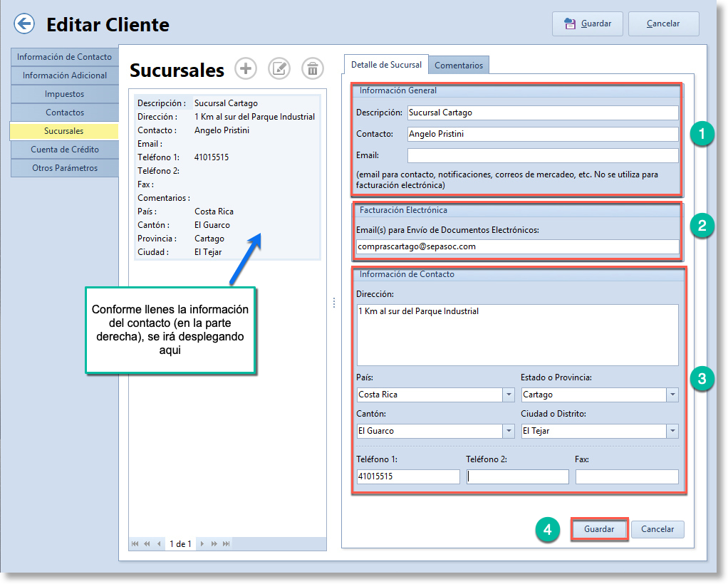Open the Impuestos section

(65, 94)
